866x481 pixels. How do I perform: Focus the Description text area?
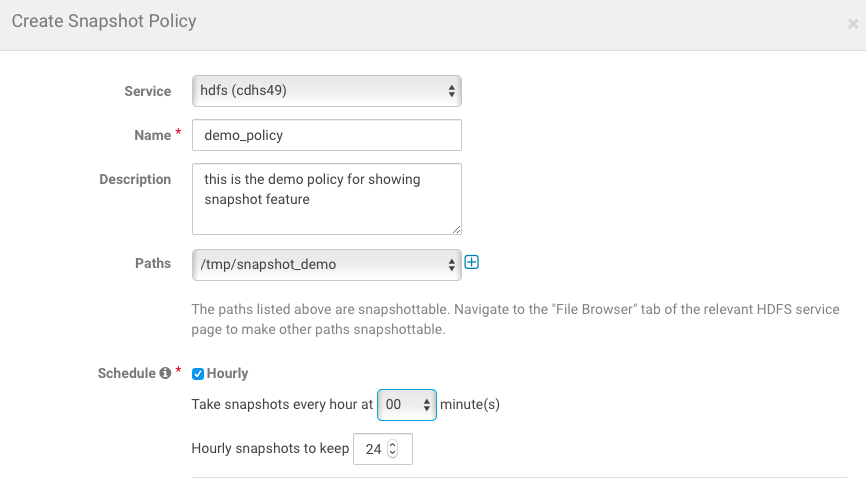(x=326, y=199)
